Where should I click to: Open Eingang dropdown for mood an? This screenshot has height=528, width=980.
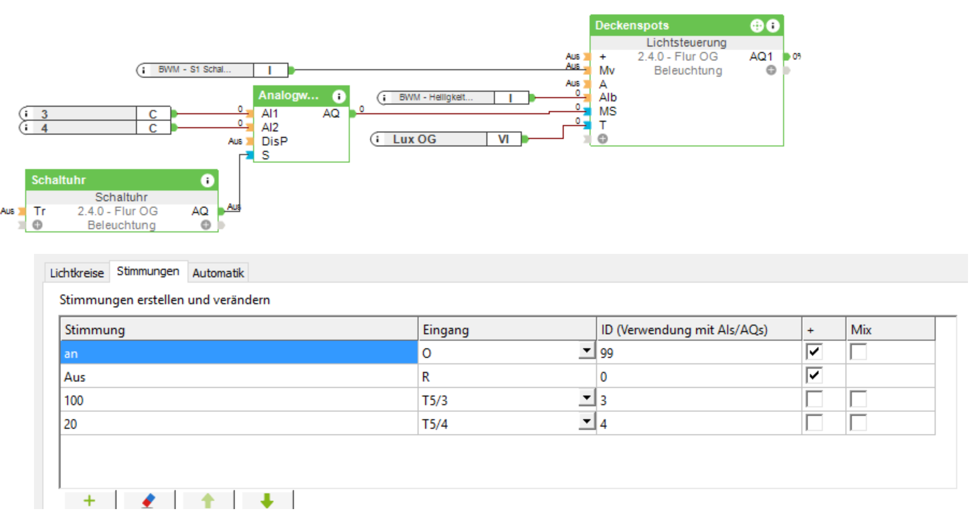point(587,351)
